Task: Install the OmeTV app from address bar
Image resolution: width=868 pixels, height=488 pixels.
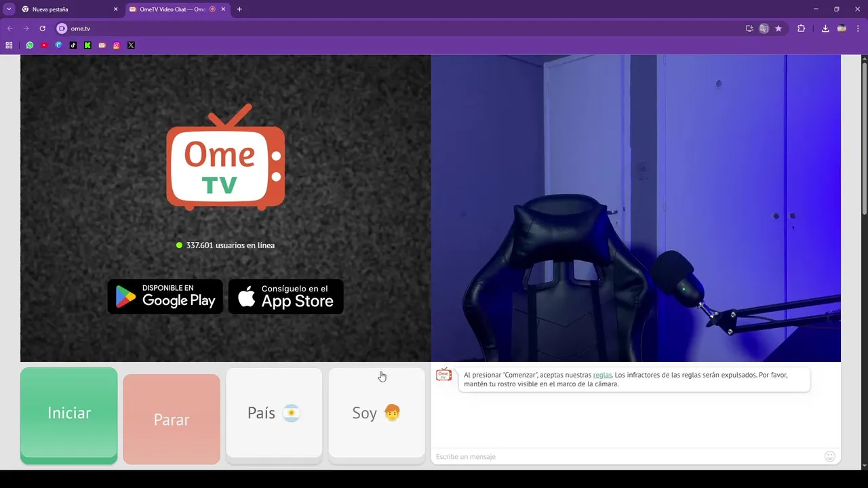Action: pyautogui.click(x=749, y=28)
